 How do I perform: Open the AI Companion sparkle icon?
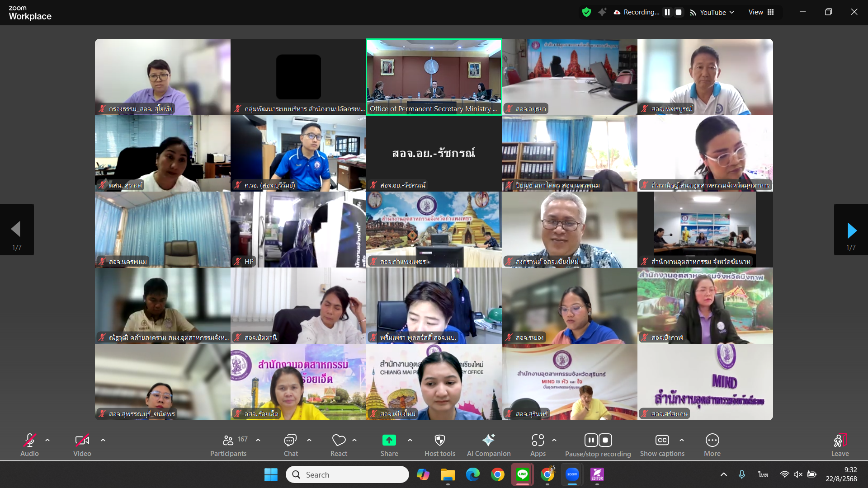coord(488,440)
